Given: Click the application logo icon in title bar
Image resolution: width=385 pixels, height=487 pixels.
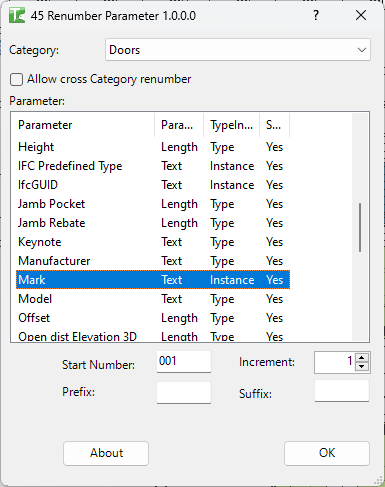Looking at the screenshot, I should 17,16.
